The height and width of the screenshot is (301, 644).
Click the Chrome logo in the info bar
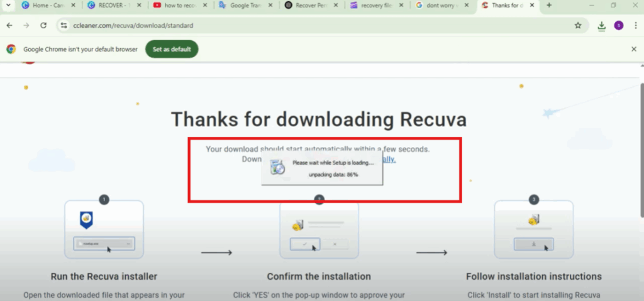[x=11, y=49]
